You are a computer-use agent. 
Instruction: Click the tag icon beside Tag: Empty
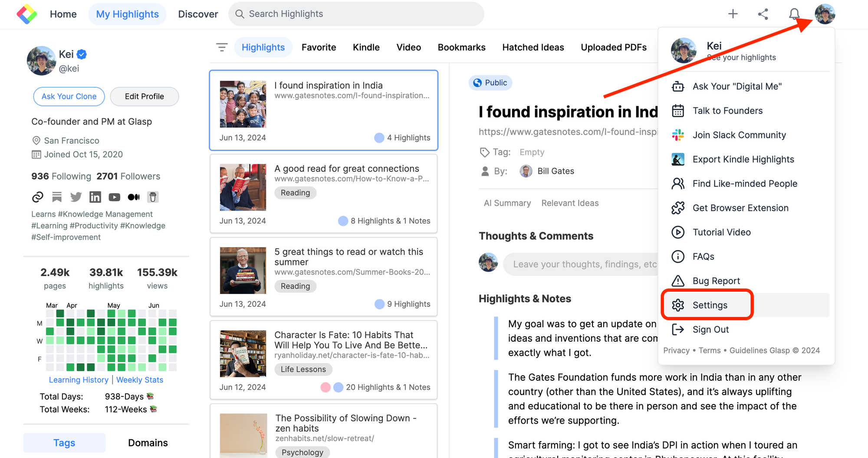[x=484, y=152]
